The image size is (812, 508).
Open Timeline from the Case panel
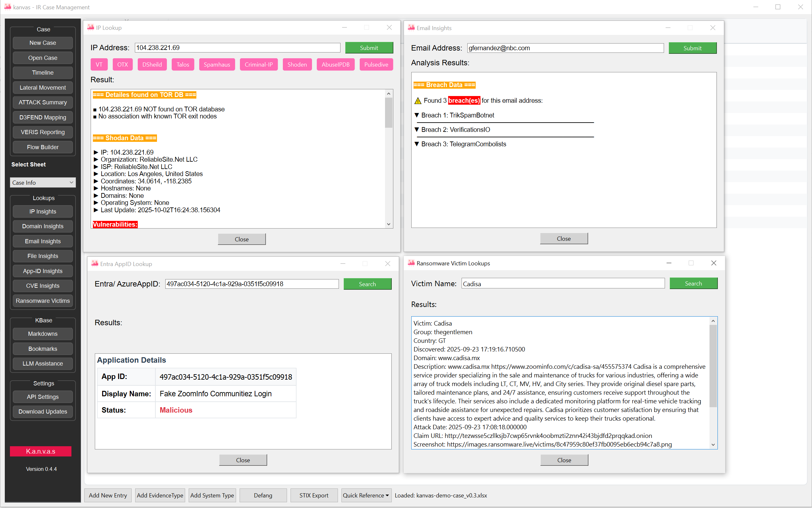42,73
